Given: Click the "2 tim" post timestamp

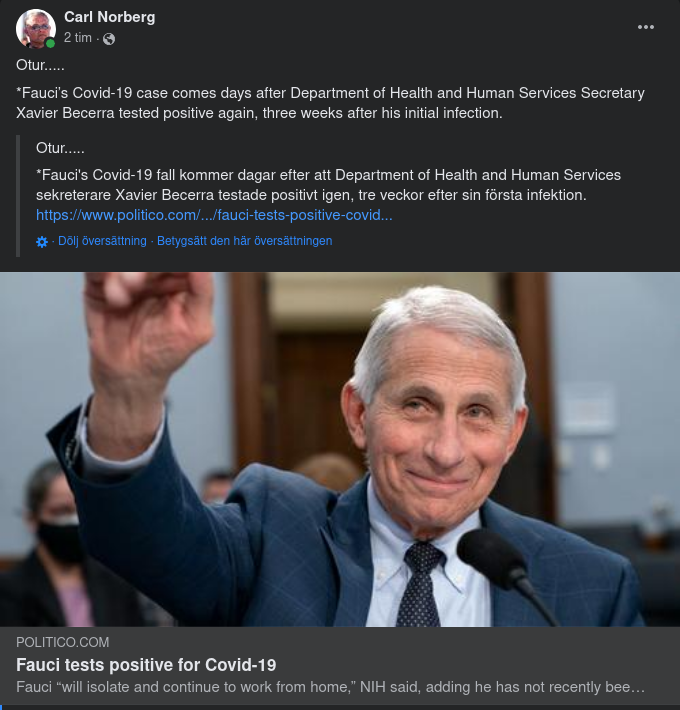Looking at the screenshot, I should 78,38.
